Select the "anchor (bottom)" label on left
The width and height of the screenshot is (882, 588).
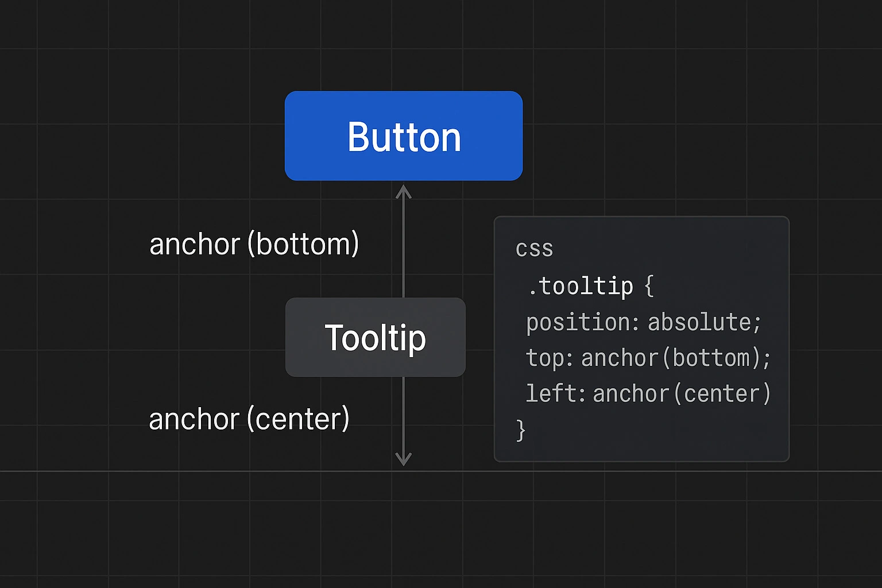pyautogui.click(x=254, y=244)
